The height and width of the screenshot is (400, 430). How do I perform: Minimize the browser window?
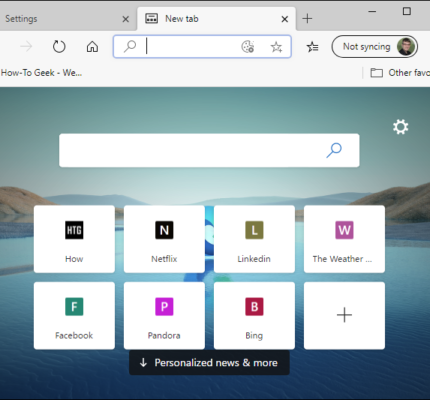click(x=372, y=12)
